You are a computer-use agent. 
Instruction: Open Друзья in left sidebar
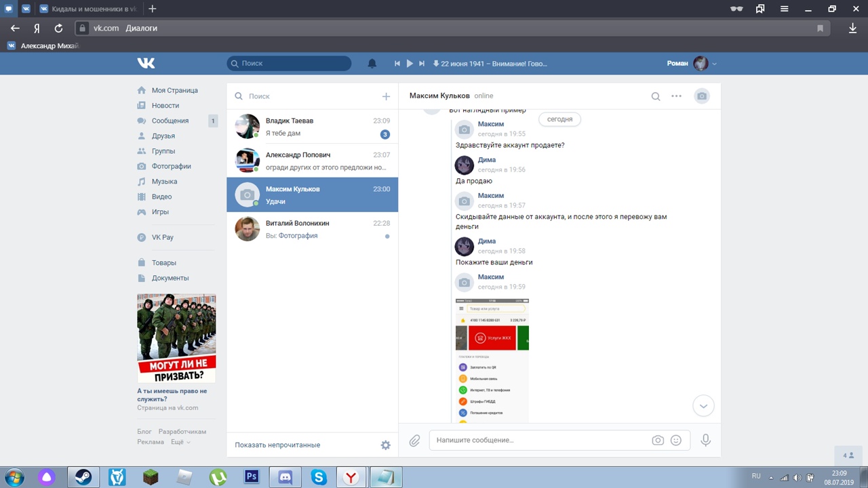(163, 136)
